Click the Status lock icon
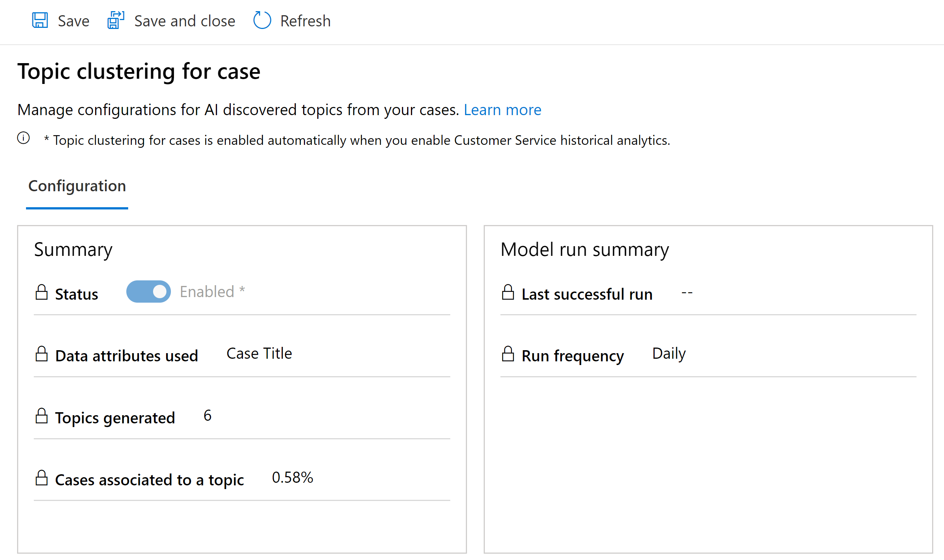This screenshot has width=944, height=560. click(42, 292)
